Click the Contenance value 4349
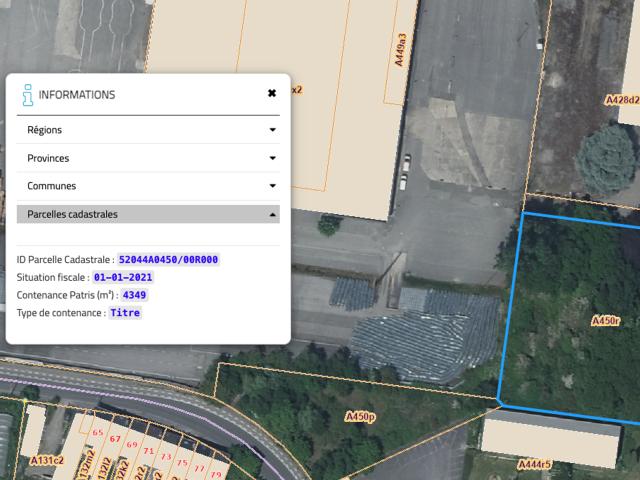The height and width of the screenshot is (480, 640). (x=135, y=296)
